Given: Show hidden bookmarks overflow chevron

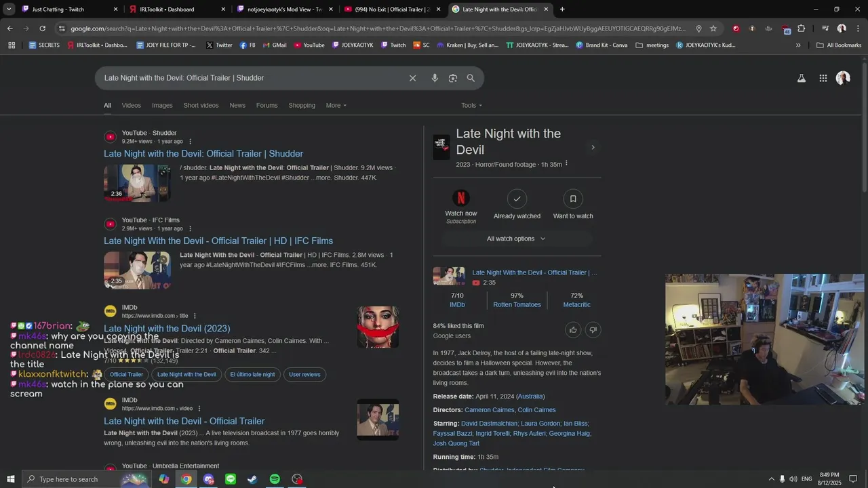Looking at the screenshot, I should 798,45.
